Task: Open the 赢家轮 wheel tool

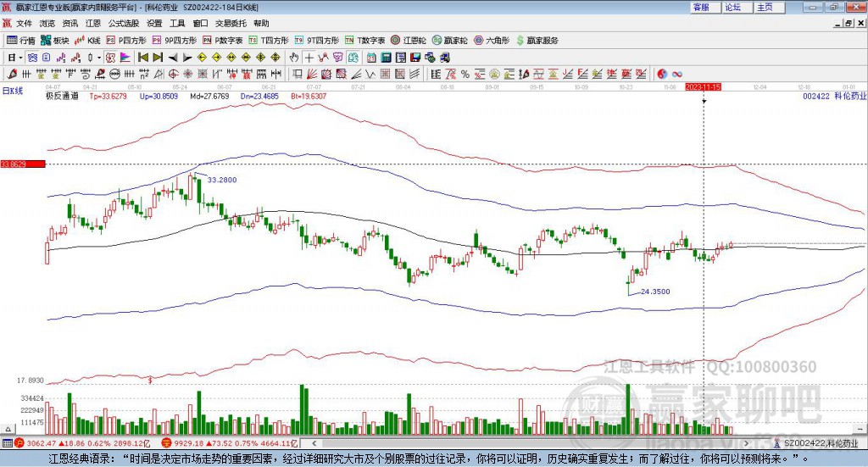Action: (x=449, y=40)
